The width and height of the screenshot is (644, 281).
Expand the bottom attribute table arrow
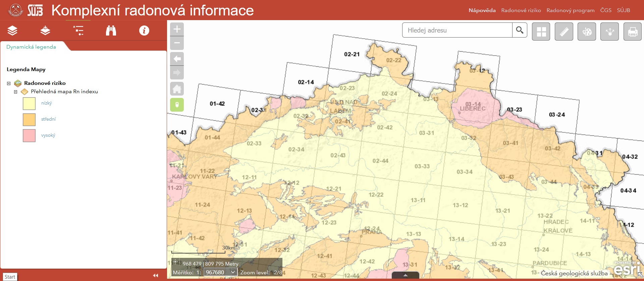click(x=405, y=275)
